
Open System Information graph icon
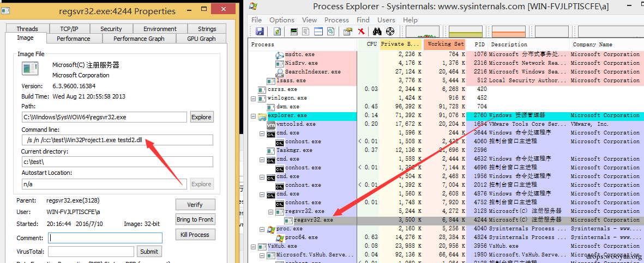(x=294, y=31)
